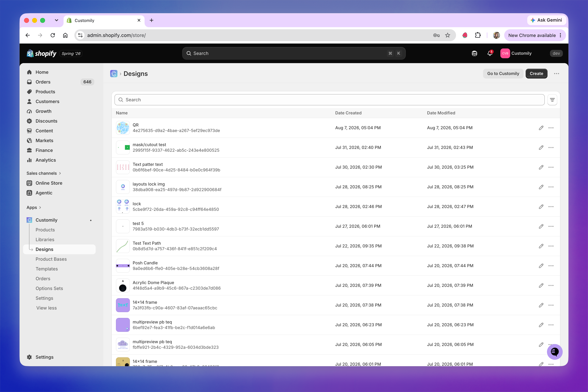
Task: Expand the Sales channels section
Action: (43, 173)
